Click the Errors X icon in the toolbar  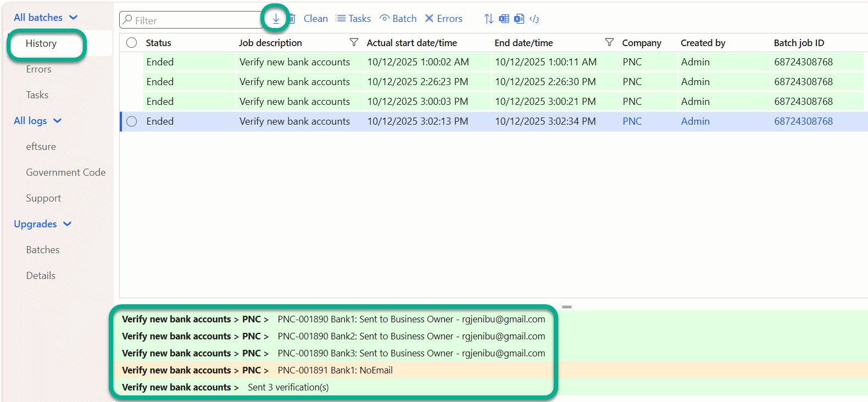tap(430, 19)
